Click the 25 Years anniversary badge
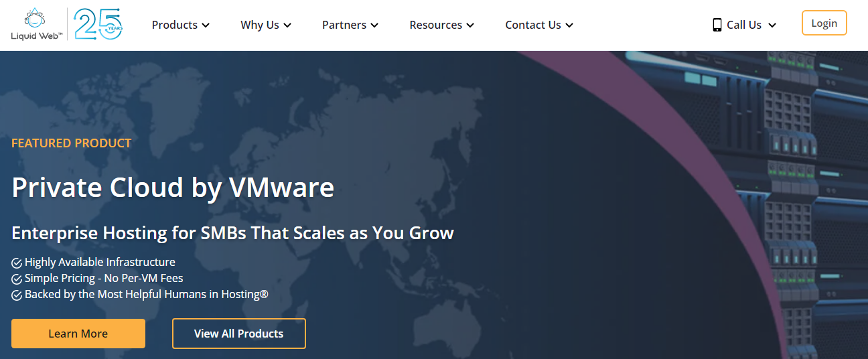Image resolution: width=868 pixels, height=359 pixels. 98,24
